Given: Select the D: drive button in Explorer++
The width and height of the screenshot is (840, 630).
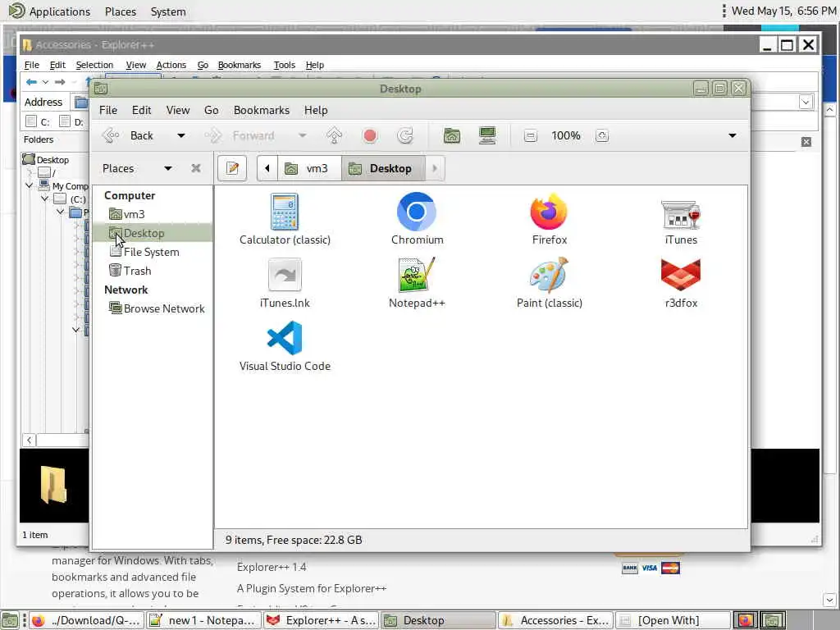Looking at the screenshot, I should pos(72,121).
